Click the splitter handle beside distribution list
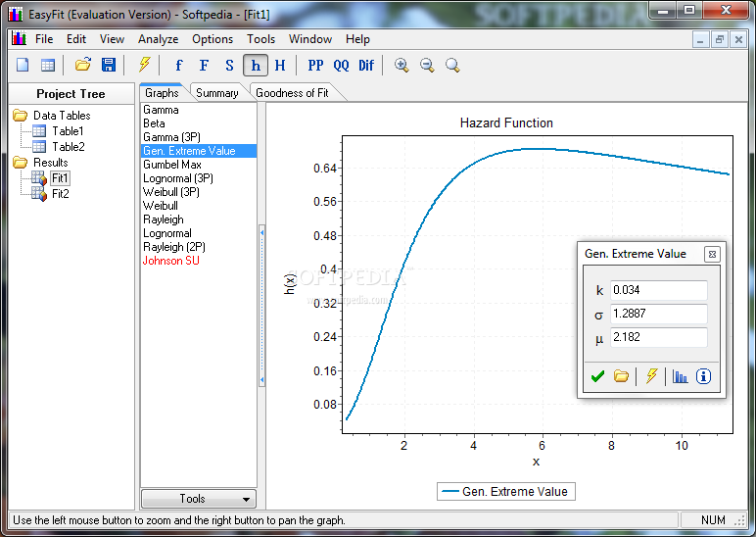 coord(261,306)
